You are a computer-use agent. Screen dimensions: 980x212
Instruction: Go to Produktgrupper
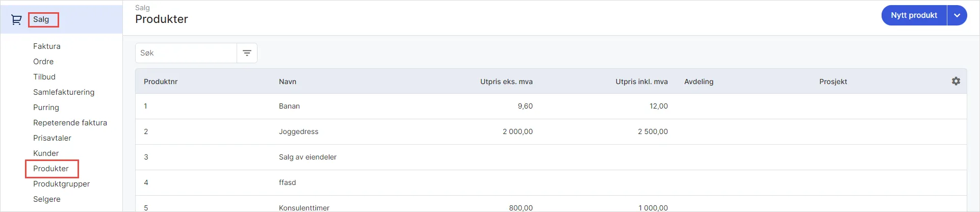61,184
